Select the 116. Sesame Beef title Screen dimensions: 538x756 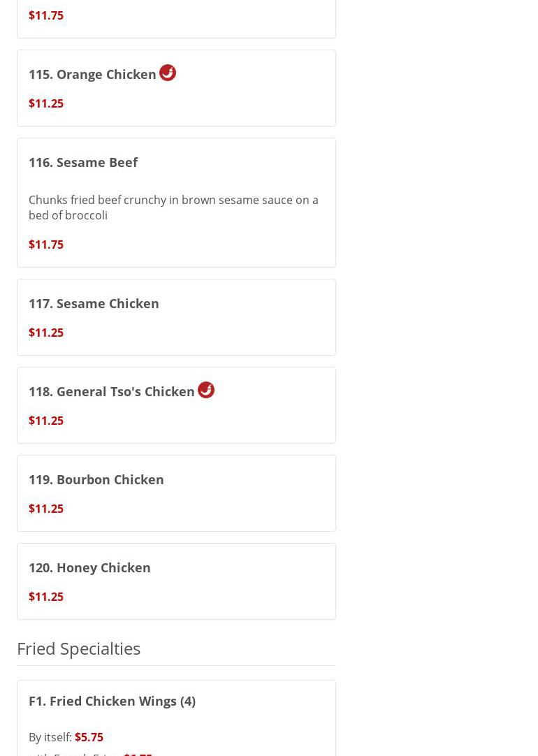click(83, 162)
